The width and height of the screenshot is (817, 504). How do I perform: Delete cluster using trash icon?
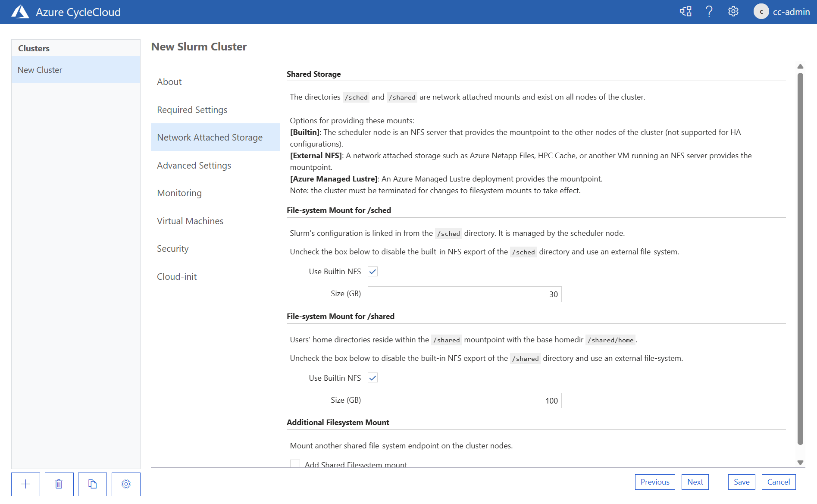[59, 484]
